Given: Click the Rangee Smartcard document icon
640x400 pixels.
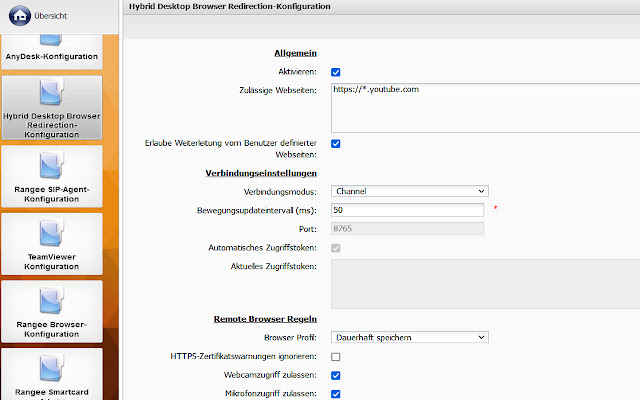Looking at the screenshot, I should [x=51, y=368].
